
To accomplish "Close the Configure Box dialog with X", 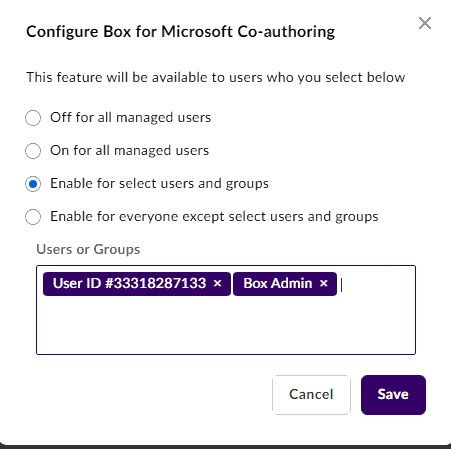I will click(425, 23).
